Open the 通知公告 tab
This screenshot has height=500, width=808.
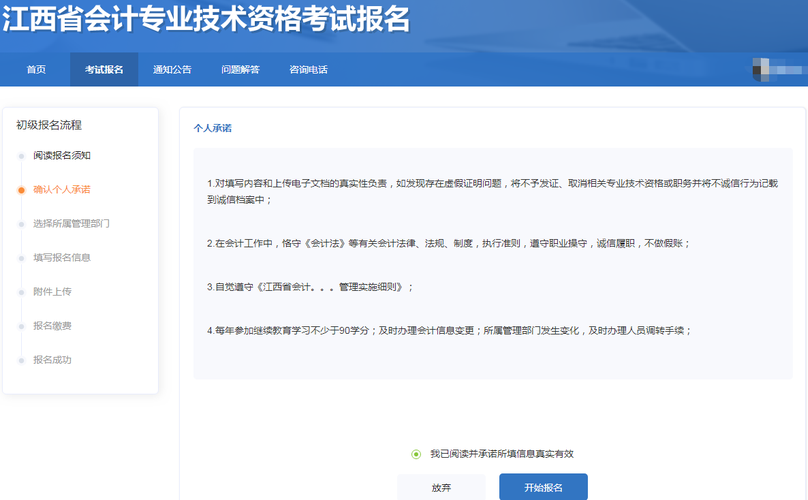tap(172, 69)
